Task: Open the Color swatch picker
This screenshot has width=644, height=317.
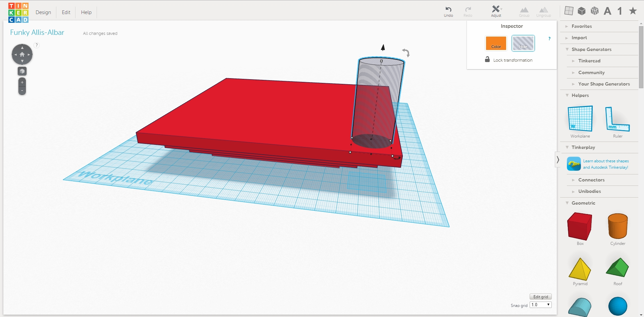Action: pos(496,43)
